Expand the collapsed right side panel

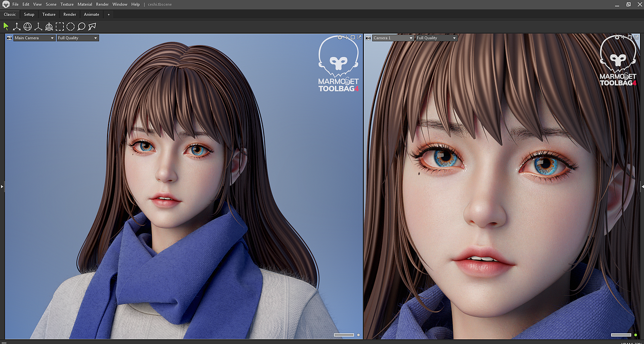[642, 187]
